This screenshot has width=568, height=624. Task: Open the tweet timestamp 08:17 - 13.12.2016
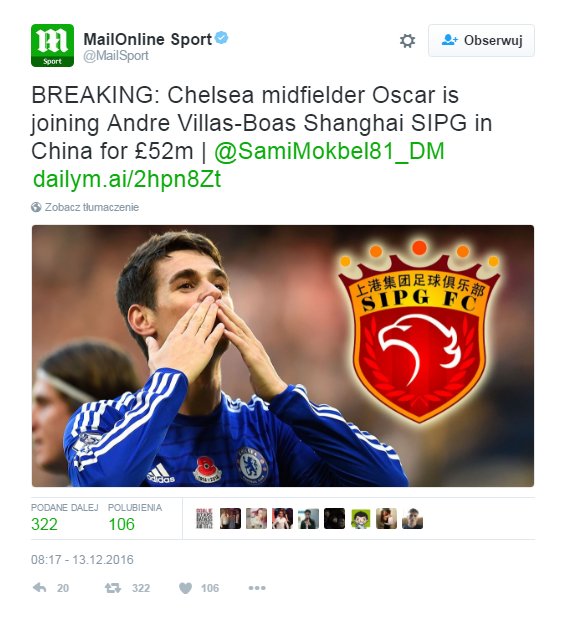pyautogui.click(x=82, y=560)
